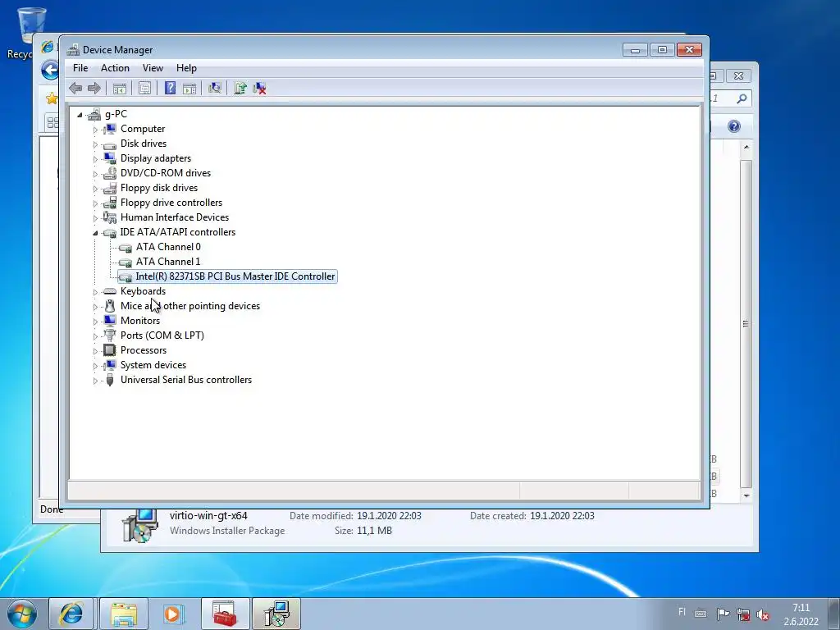
Task: Open the Action Center flag icon
Action: point(723,614)
